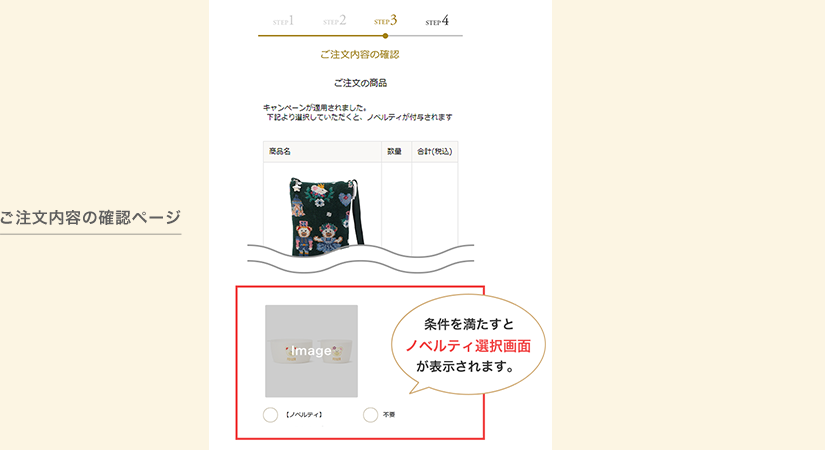
Task: Select the highlighted STEP 3 label
Action: point(386,21)
